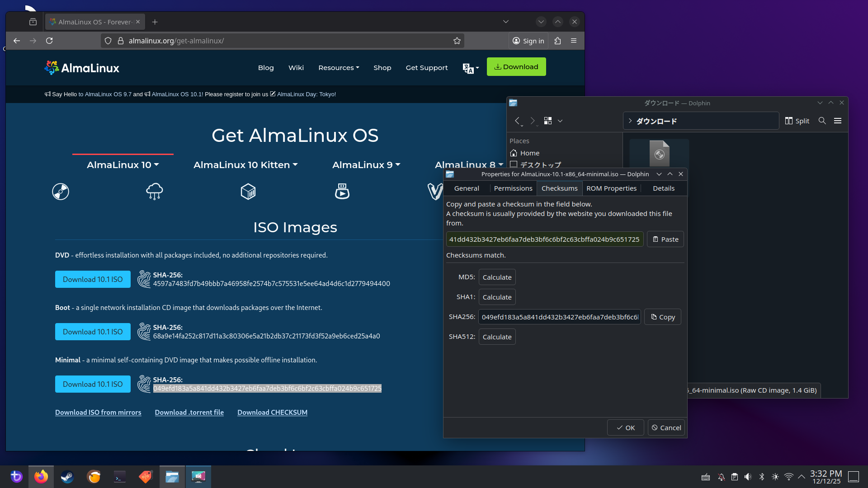Expand the AlmaLinux 10 version dropdown
Image resolution: width=868 pixels, height=488 pixels.
tap(123, 165)
